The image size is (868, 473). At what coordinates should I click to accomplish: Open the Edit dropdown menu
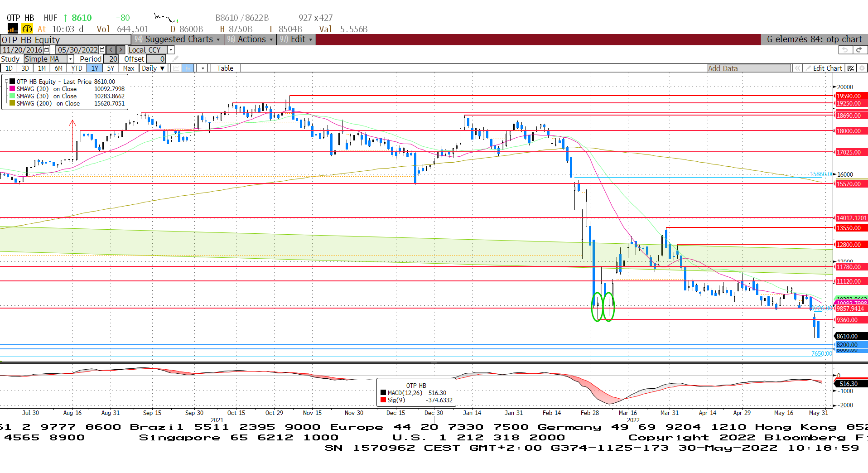coord(296,39)
